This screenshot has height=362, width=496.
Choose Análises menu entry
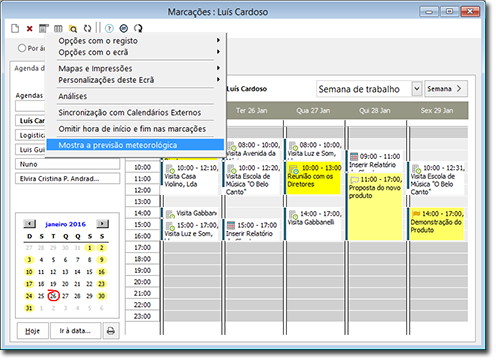(x=135, y=96)
